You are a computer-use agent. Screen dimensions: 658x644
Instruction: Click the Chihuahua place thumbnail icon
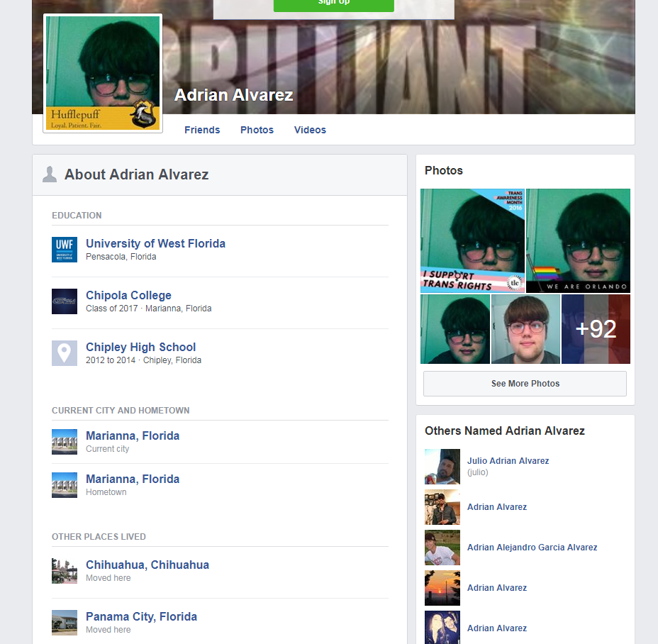coord(65,571)
